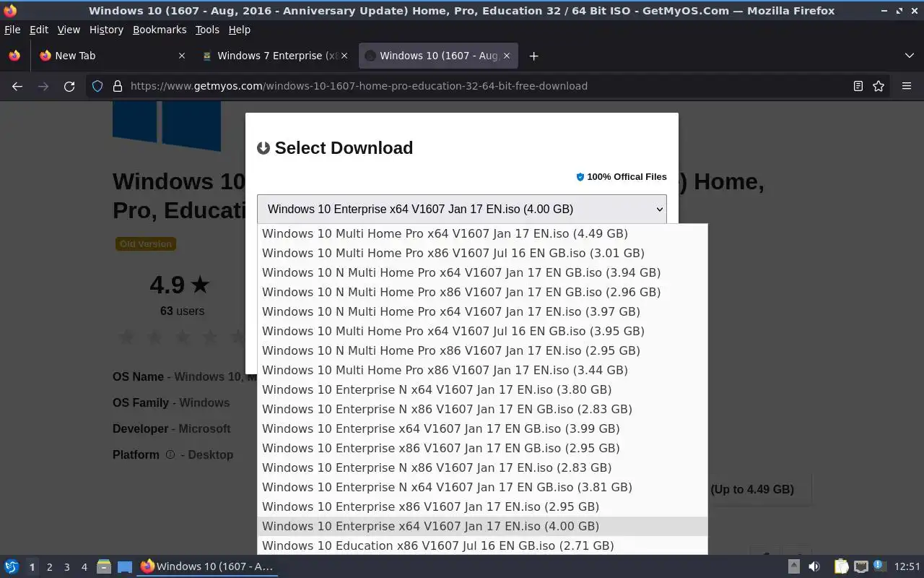The width and height of the screenshot is (924, 578).
Task: Show site security padlock info
Action: tap(118, 86)
